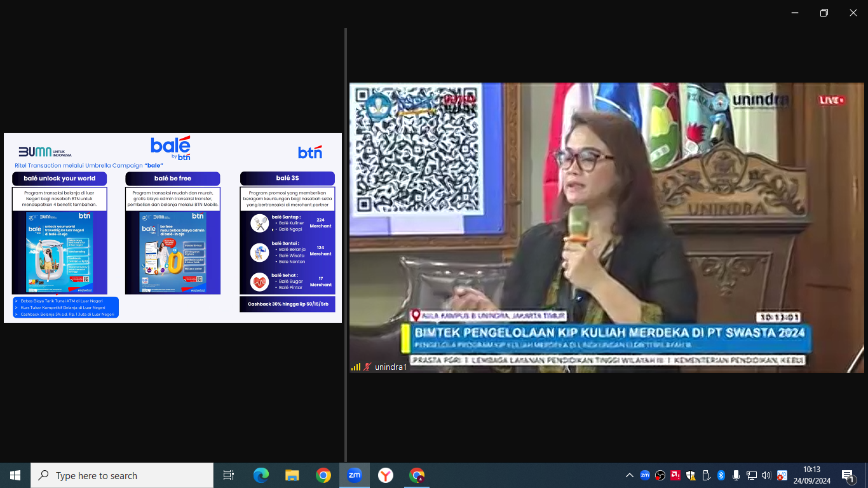The image size is (868, 488).
Task: Click the shared bale by BTN slide
Action: pyautogui.click(x=173, y=227)
